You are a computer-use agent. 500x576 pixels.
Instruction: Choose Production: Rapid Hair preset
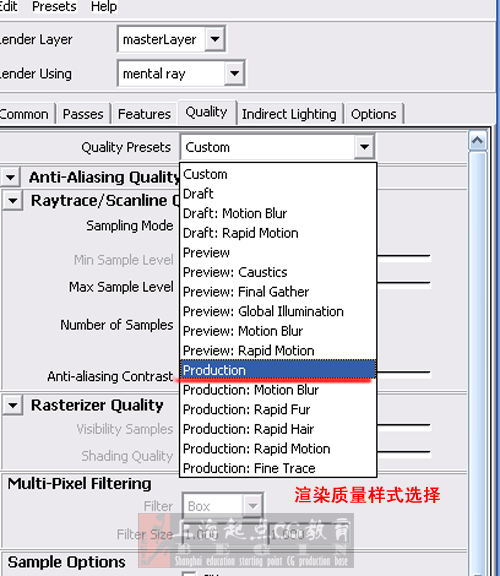click(x=278, y=429)
